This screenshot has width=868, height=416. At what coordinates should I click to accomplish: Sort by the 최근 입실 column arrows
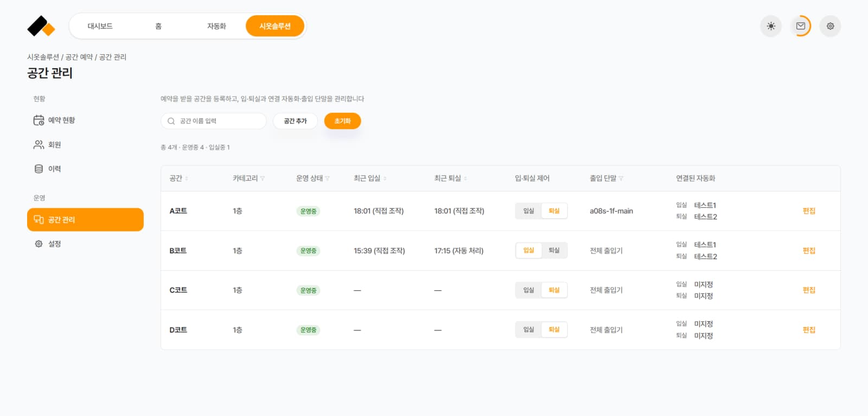385,178
